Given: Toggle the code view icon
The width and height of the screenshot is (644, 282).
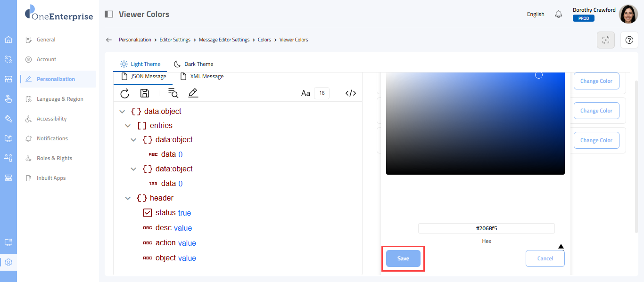Looking at the screenshot, I should pos(350,93).
